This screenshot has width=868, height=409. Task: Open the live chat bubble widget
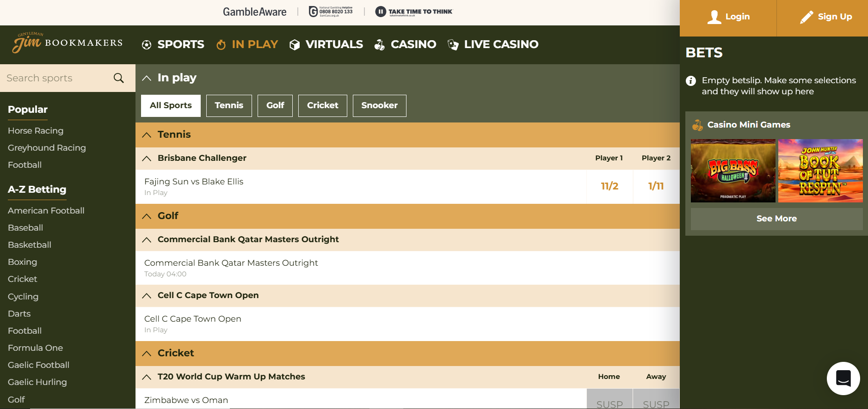pos(843,378)
